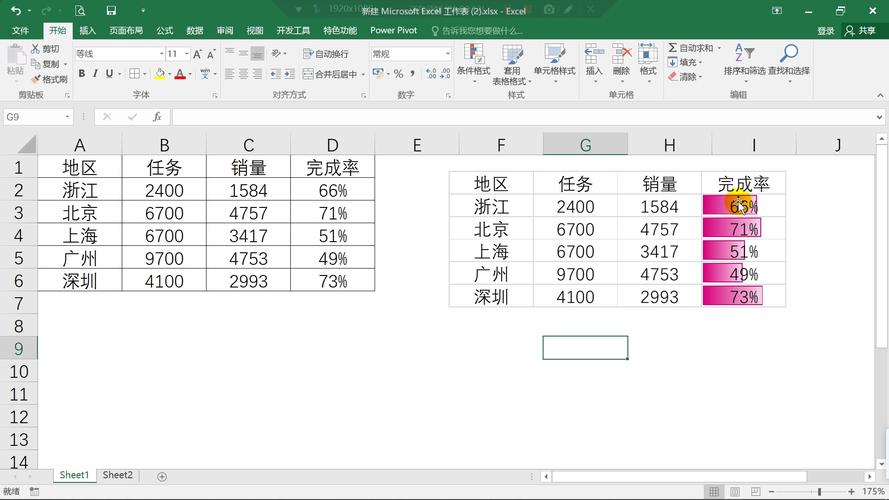The image size is (889, 500).
Task: Open the File (文件) tab
Action: [20, 31]
